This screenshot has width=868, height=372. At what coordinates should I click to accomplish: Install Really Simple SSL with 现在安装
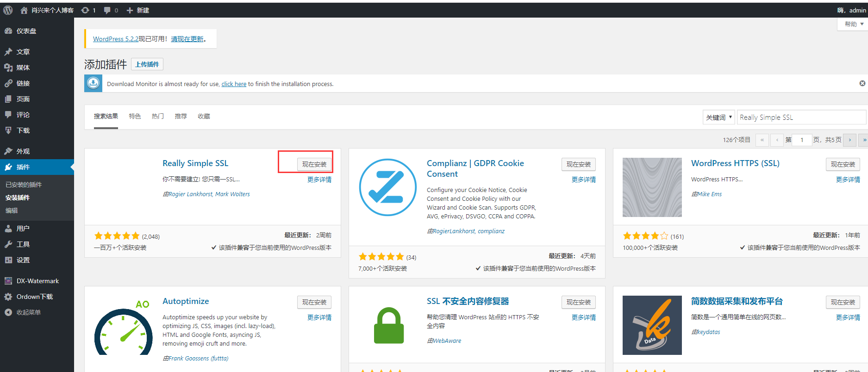pos(314,164)
